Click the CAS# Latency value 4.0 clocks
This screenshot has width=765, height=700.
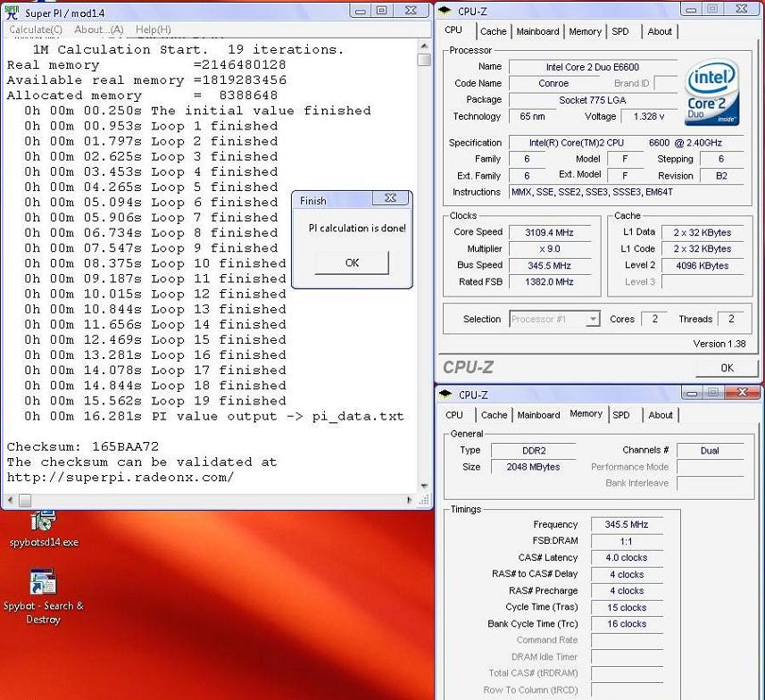click(627, 557)
